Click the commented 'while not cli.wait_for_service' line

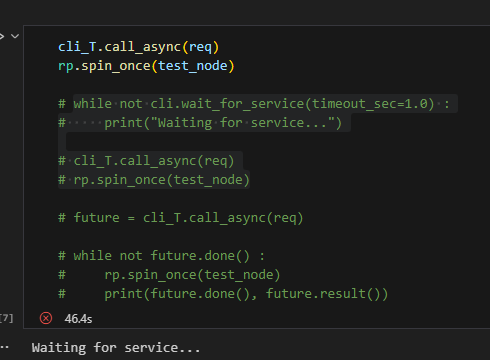click(x=254, y=104)
